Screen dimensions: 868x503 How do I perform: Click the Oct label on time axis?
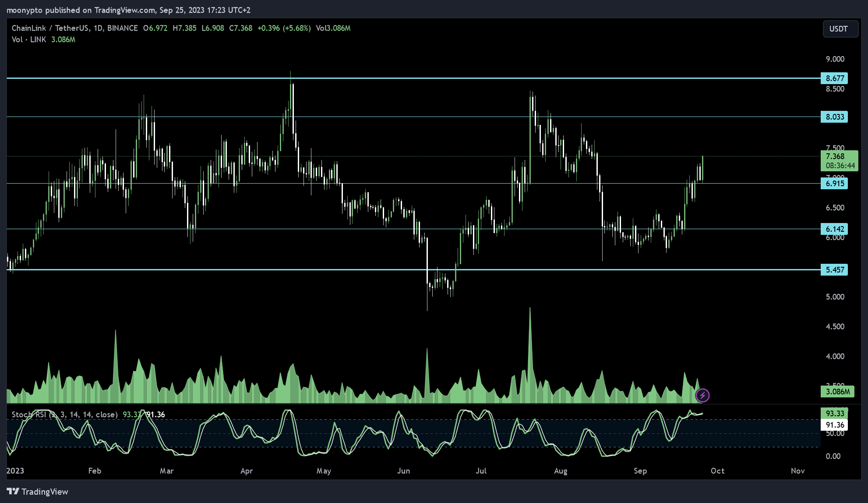pyautogui.click(x=717, y=471)
